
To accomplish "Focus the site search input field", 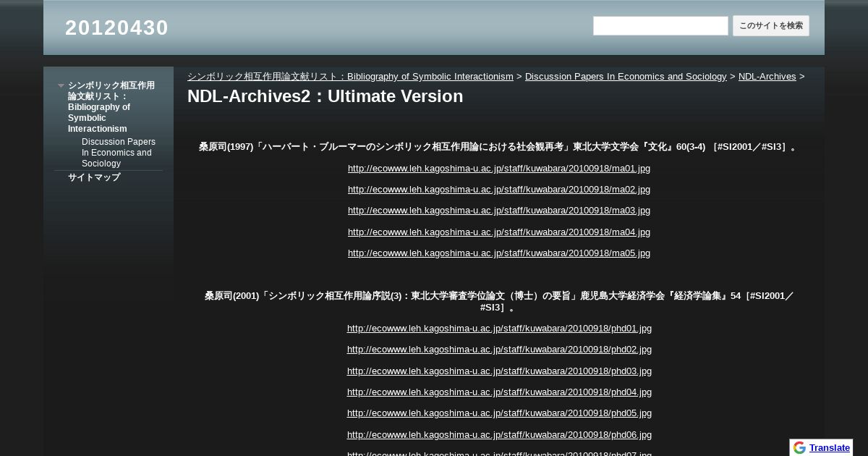I will tap(660, 26).
